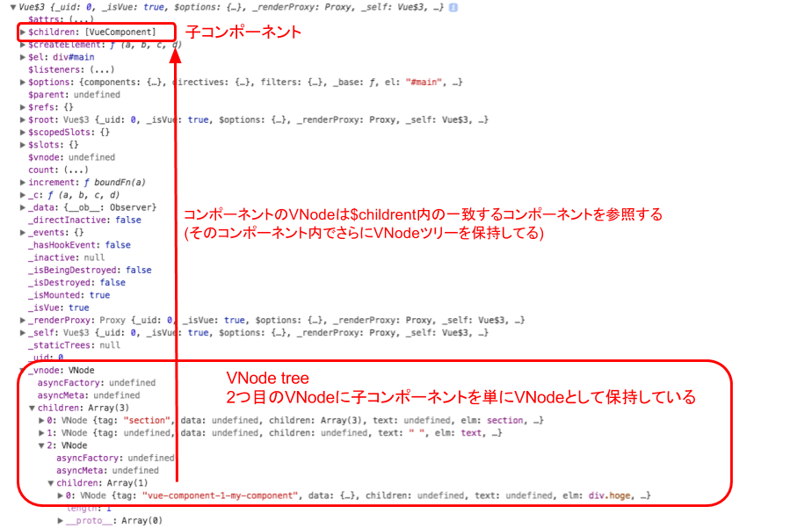
Task: Select asyncMeta: undefined under 2: VNode
Action: [108, 470]
